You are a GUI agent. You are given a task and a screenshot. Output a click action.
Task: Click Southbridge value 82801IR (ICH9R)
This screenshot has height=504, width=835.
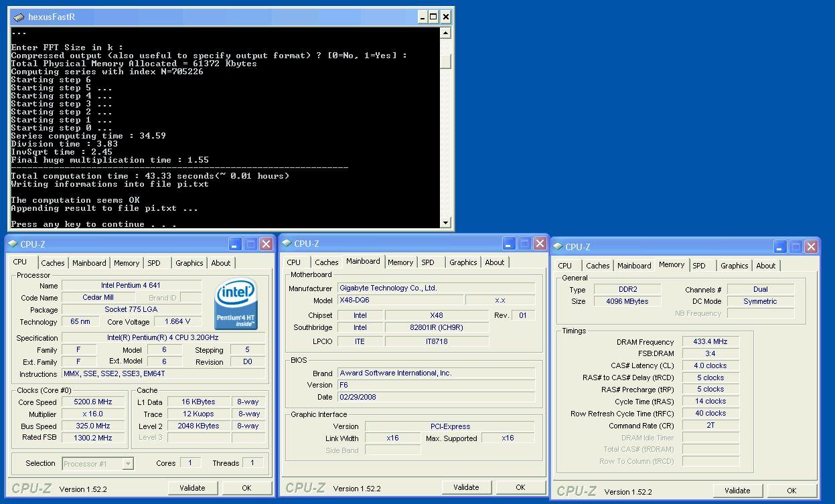(x=437, y=328)
